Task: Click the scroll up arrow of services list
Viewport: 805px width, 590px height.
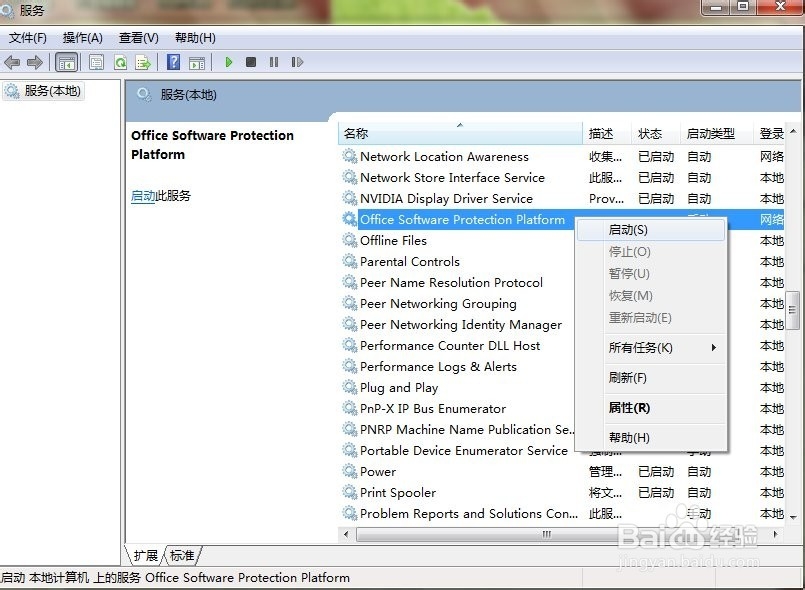Action: click(793, 131)
